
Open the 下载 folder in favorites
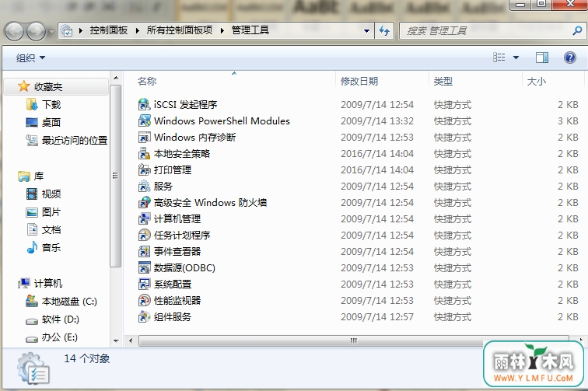(44, 104)
